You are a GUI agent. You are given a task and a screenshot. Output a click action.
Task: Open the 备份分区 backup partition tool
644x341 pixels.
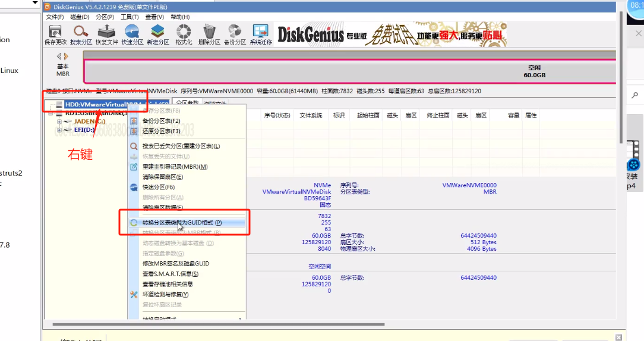coord(235,34)
